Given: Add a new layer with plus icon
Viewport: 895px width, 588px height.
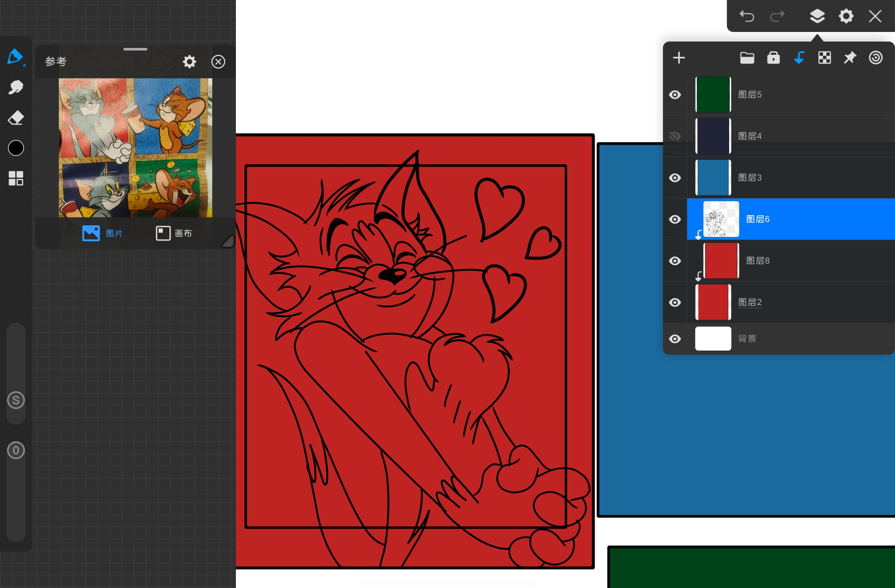Looking at the screenshot, I should 679,58.
